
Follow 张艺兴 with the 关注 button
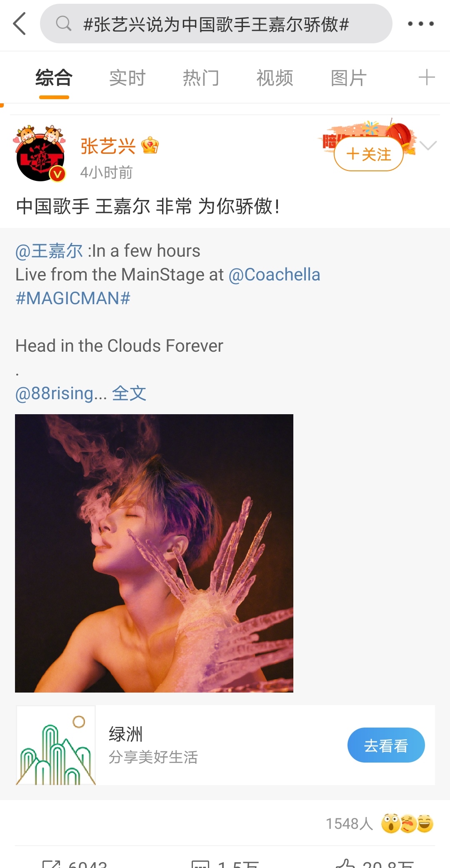pyautogui.click(x=369, y=154)
